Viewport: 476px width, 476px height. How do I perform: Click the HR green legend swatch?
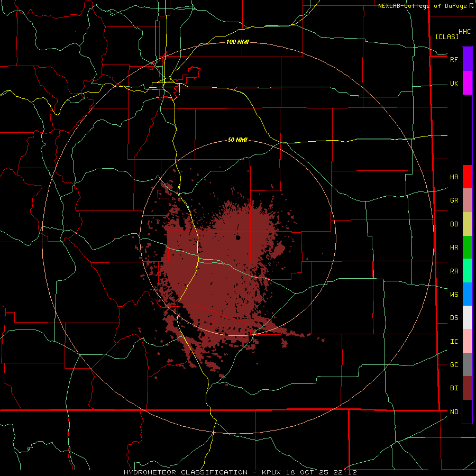(x=467, y=248)
